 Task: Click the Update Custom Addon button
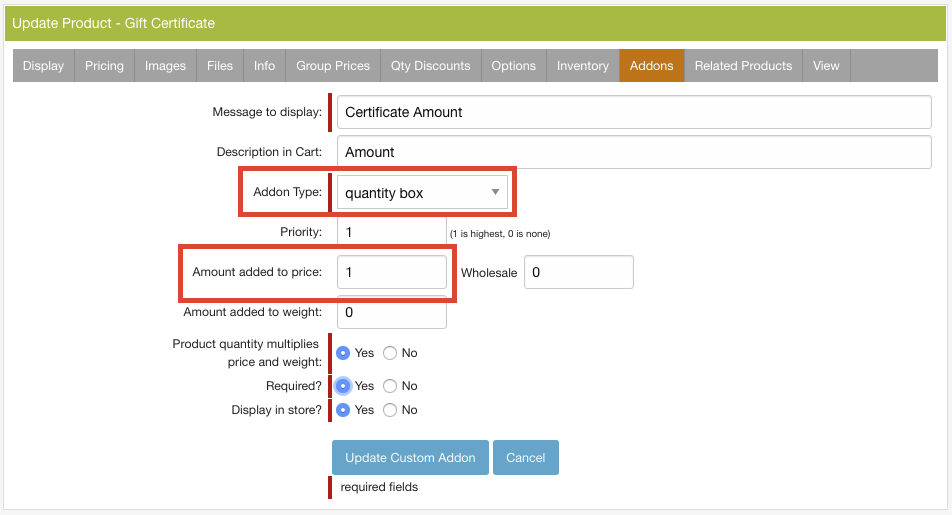click(x=410, y=457)
